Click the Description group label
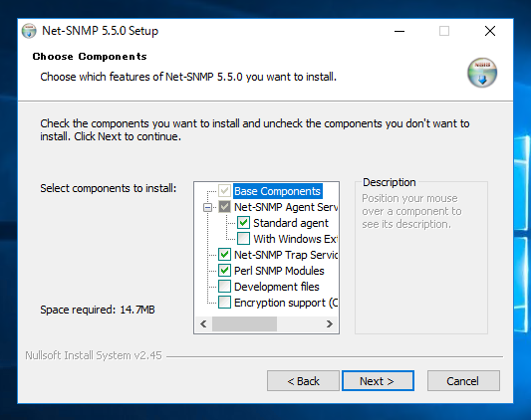 pos(390,182)
